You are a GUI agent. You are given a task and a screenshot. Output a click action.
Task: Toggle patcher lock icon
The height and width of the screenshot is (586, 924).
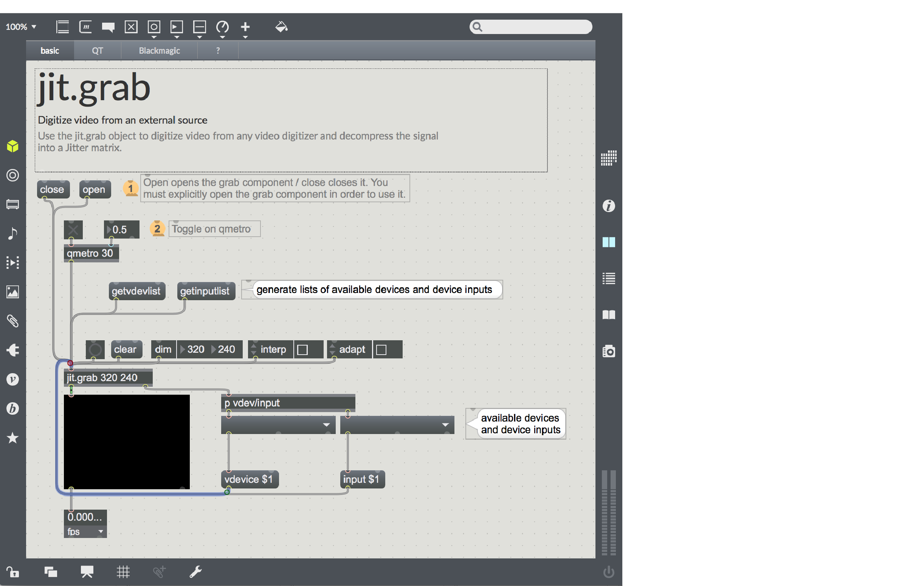(12, 572)
